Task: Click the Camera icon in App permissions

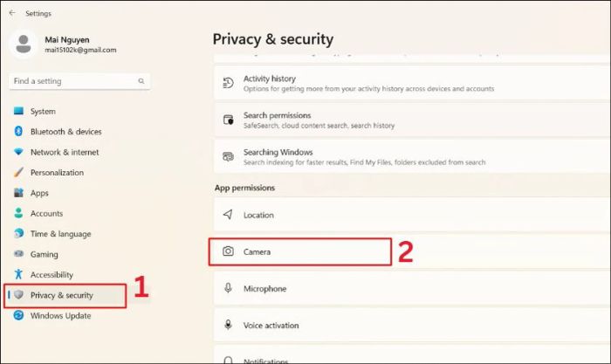Action: [x=228, y=251]
